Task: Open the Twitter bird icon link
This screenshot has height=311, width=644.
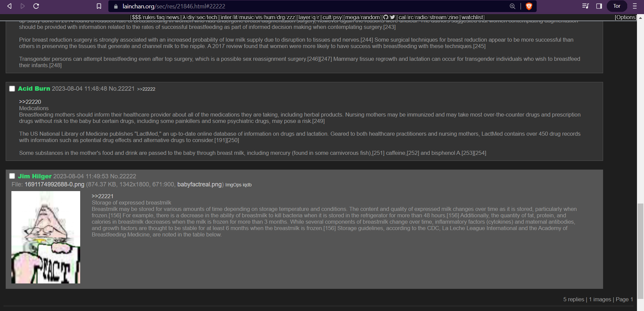Action: click(x=392, y=17)
